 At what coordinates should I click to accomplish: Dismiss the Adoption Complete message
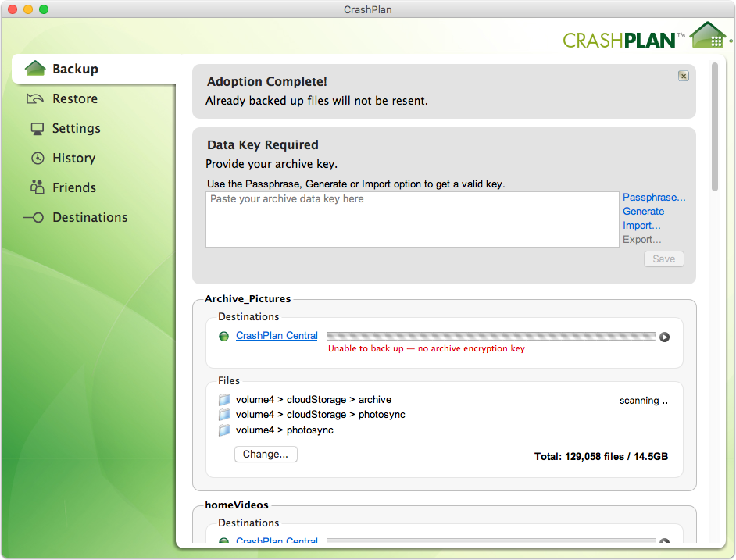point(684,76)
